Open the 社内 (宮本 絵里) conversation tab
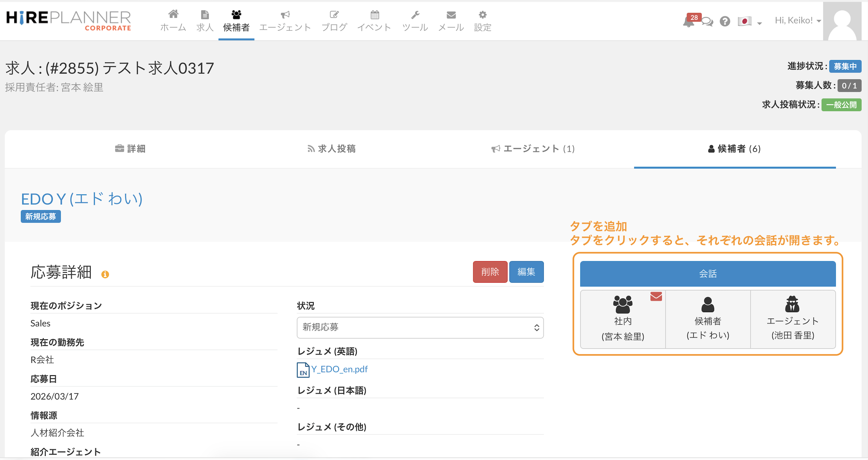 623,319
